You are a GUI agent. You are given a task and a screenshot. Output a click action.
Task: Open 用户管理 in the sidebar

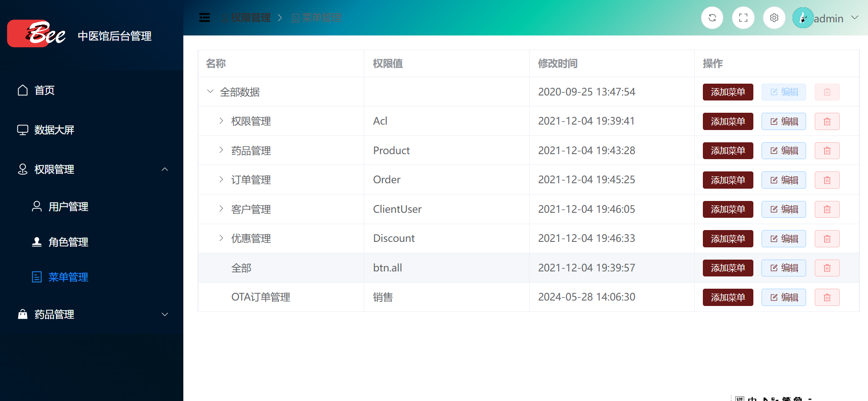[68, 207]
